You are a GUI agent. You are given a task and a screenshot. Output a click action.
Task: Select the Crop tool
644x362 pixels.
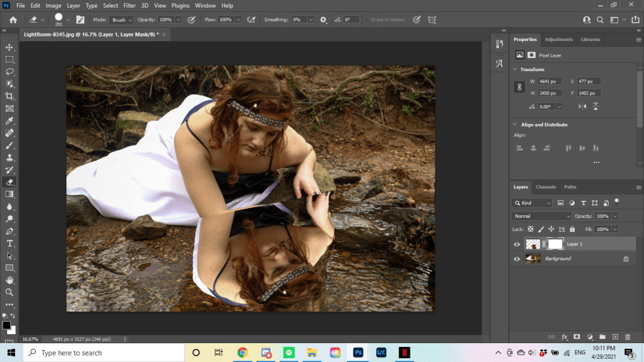click(9, 96)
